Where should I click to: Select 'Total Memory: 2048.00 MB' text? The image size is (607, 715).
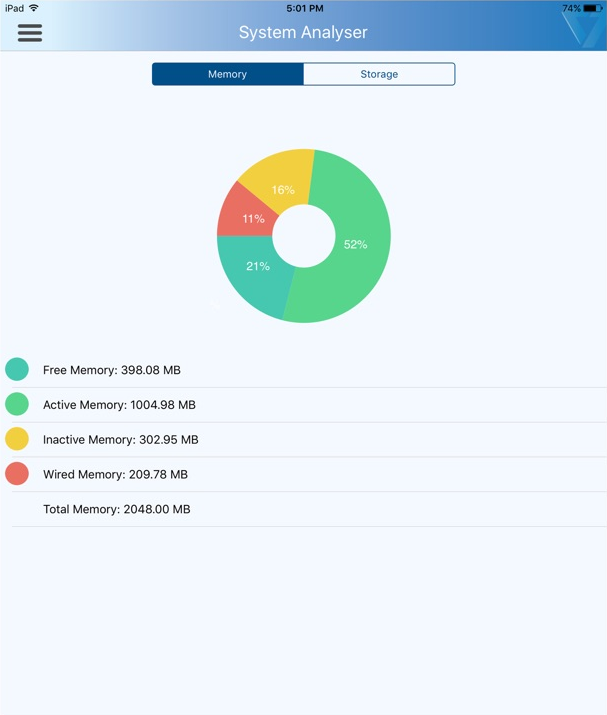[117, 509]
